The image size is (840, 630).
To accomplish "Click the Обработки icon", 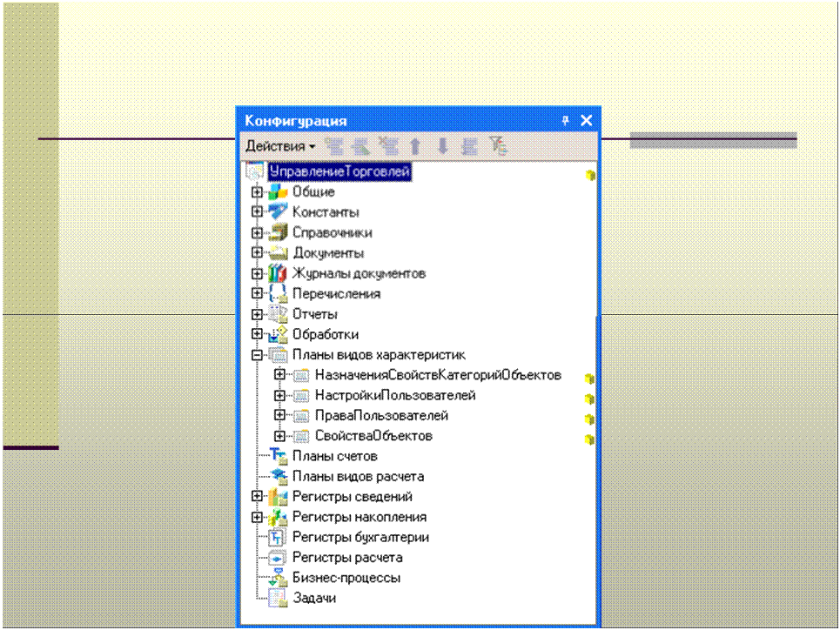I will pos(278,334).
